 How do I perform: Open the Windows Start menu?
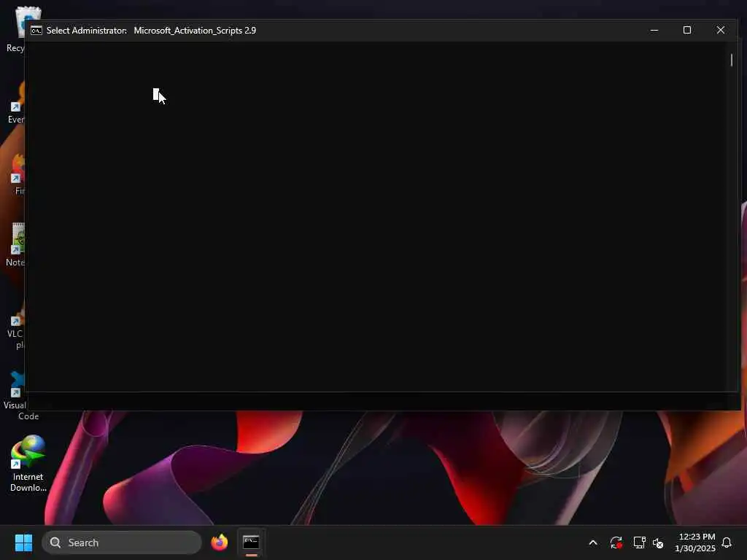click(x=23, y=542)
